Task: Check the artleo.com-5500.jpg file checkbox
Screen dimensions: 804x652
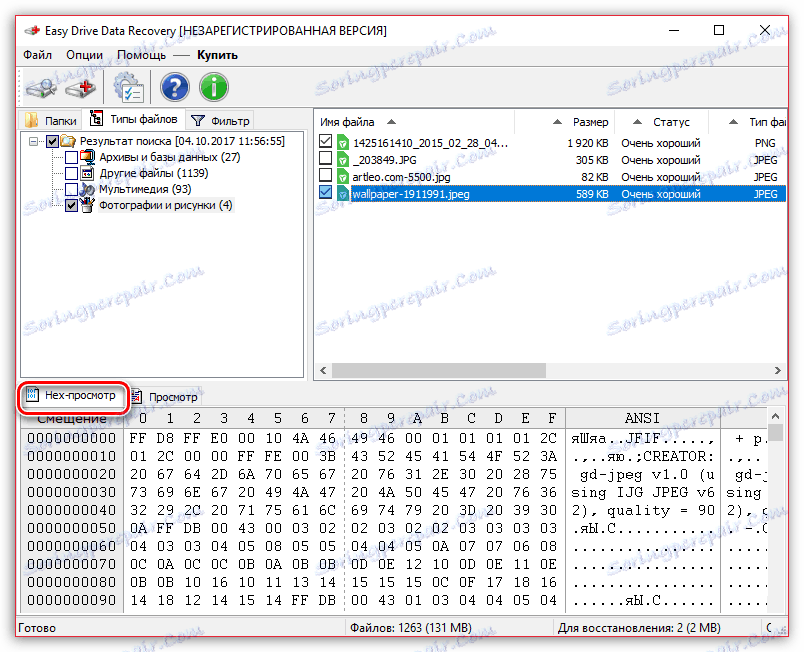Action: [326, 175]
